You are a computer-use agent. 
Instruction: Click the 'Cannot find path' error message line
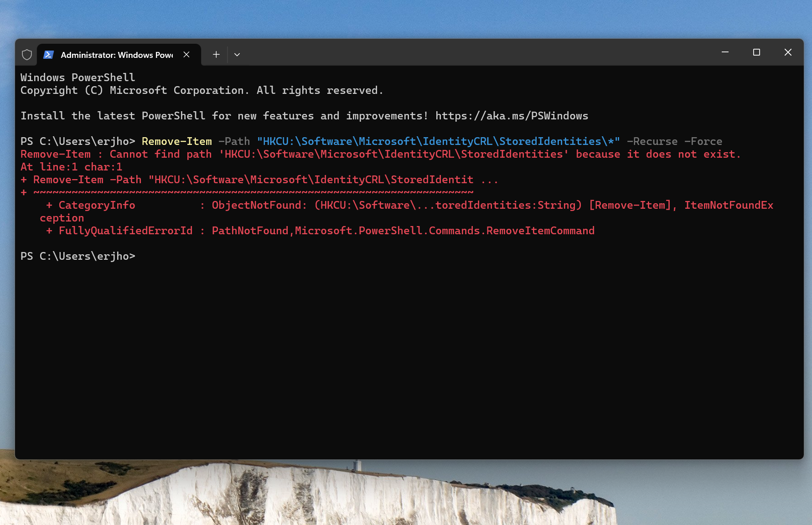point(381,154)
